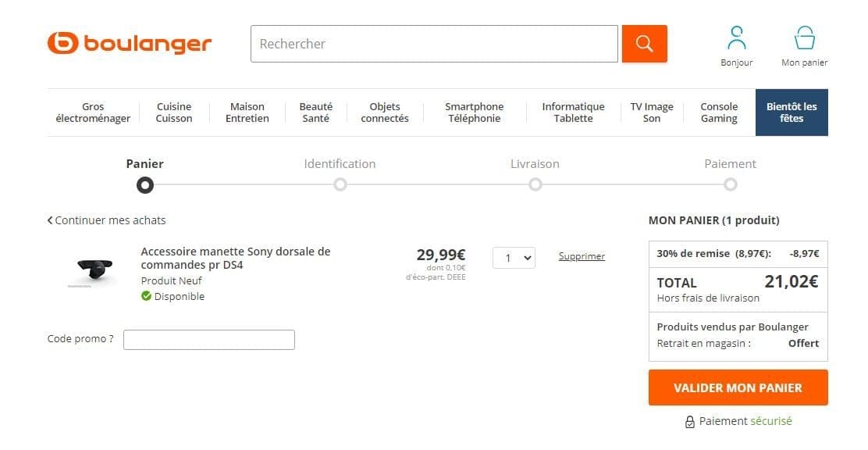Viewport: 868px width, 450px height.
Task: Open TV Image Son menu
Action: (x=652, y=112)
